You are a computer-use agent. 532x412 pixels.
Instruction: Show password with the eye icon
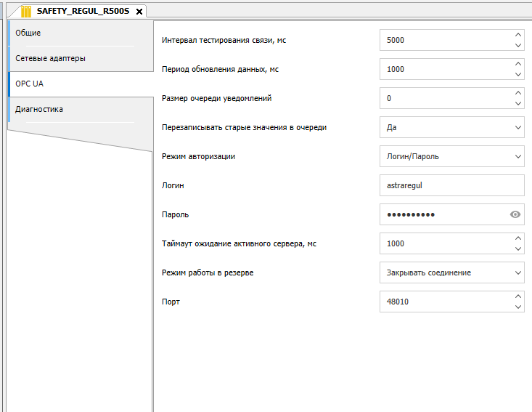pos(515,214)
